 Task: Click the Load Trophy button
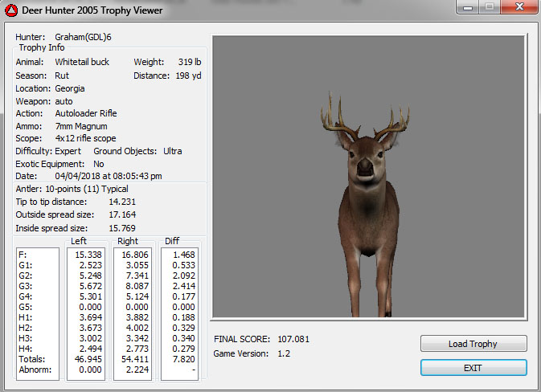pyautogui.click(x=473, y=344)
